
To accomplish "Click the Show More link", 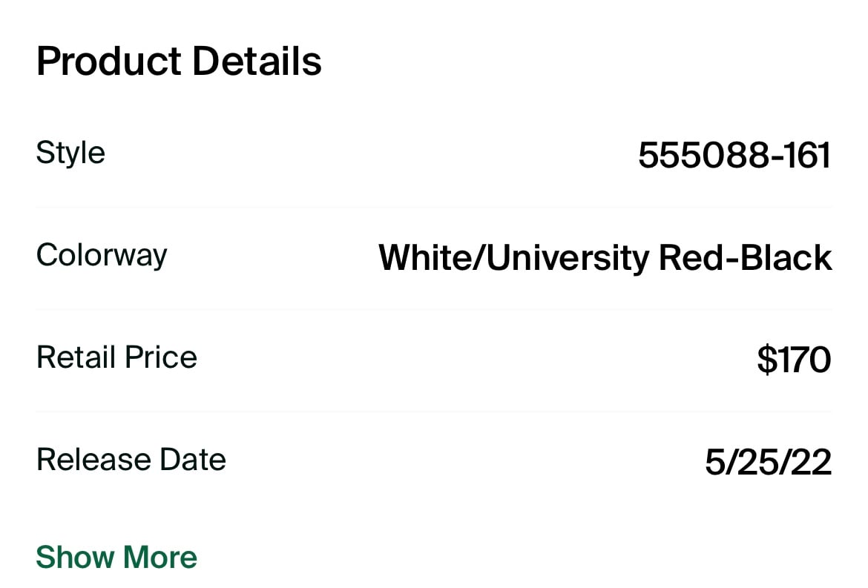I will 116,557.
